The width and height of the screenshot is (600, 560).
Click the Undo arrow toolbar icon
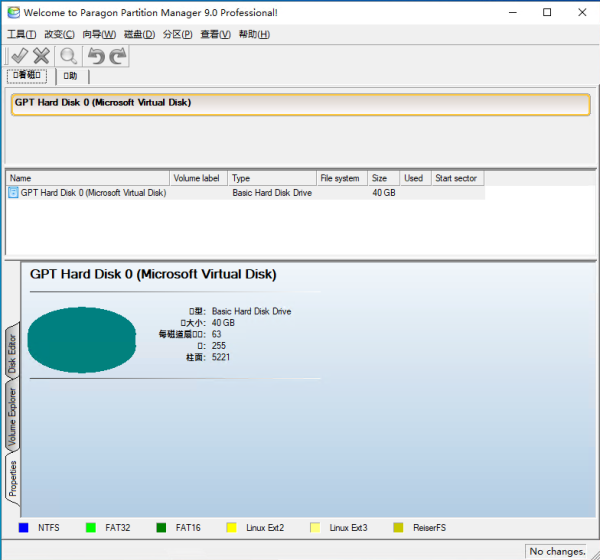(x=96, y=56)
